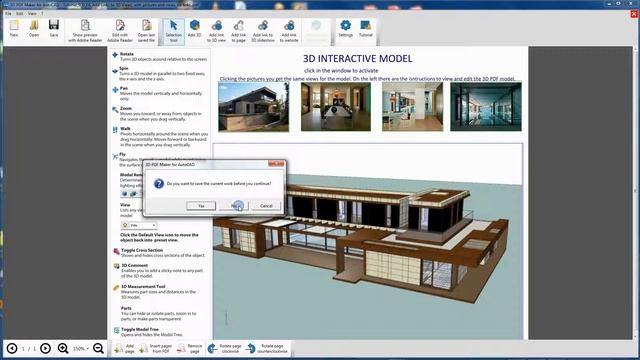Screen dimensions: 640x360
Task: Close the application with the red X
Action: click(634, 14)
